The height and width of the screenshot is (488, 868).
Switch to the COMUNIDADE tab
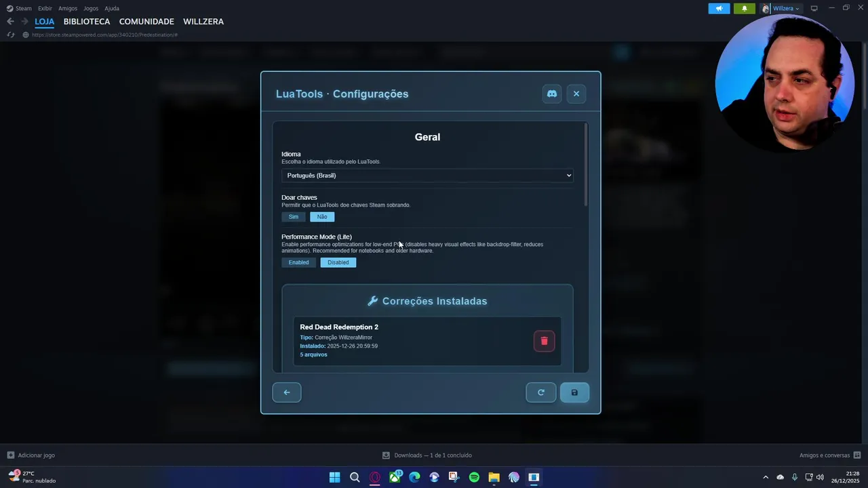click(146, 22)
